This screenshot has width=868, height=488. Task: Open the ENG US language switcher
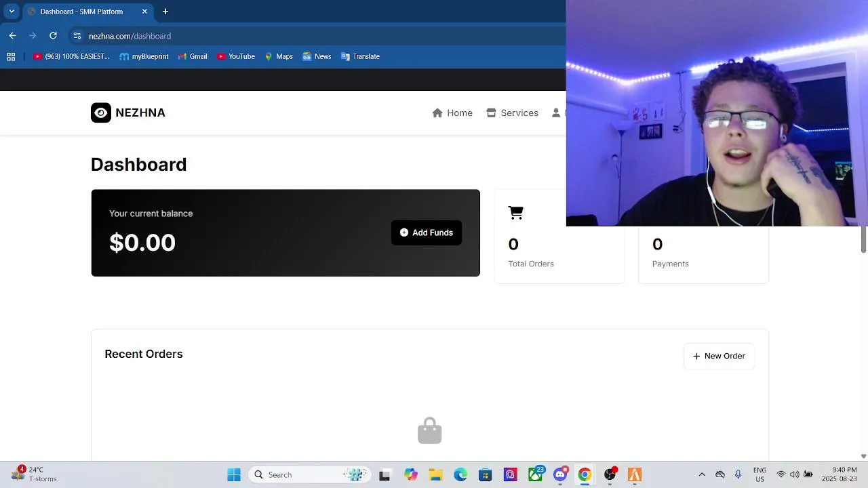[760, 474]
